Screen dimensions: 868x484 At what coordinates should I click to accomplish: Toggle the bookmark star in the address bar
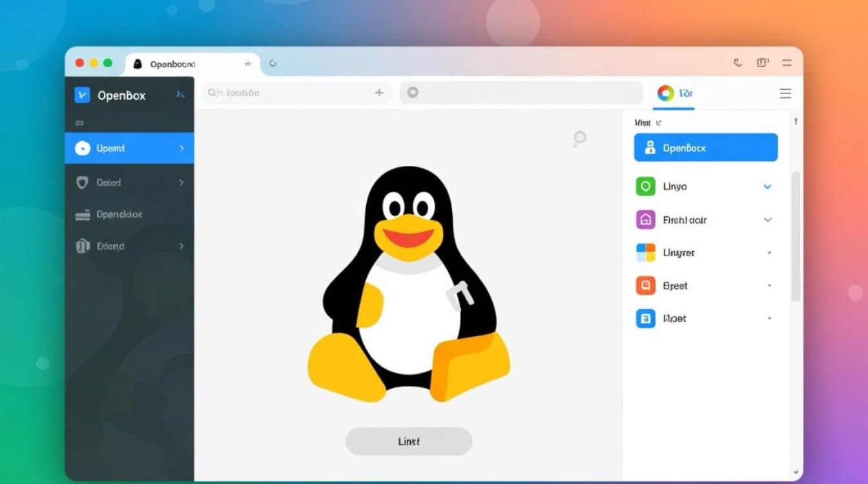coord(248,63)
